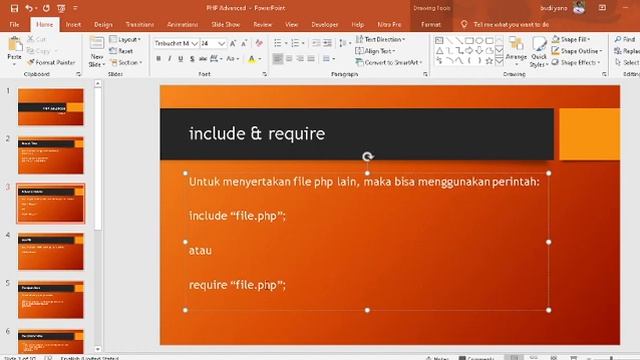Switch to the Design tab
Image resolution: width=640 pixels, height=360 pixels.
click(x=103, y=24)
